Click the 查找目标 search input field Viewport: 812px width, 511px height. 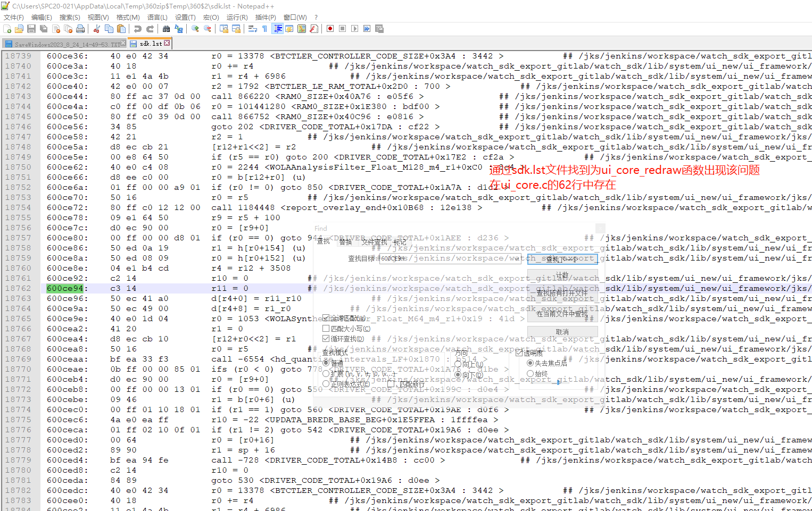tap(450, 258)
